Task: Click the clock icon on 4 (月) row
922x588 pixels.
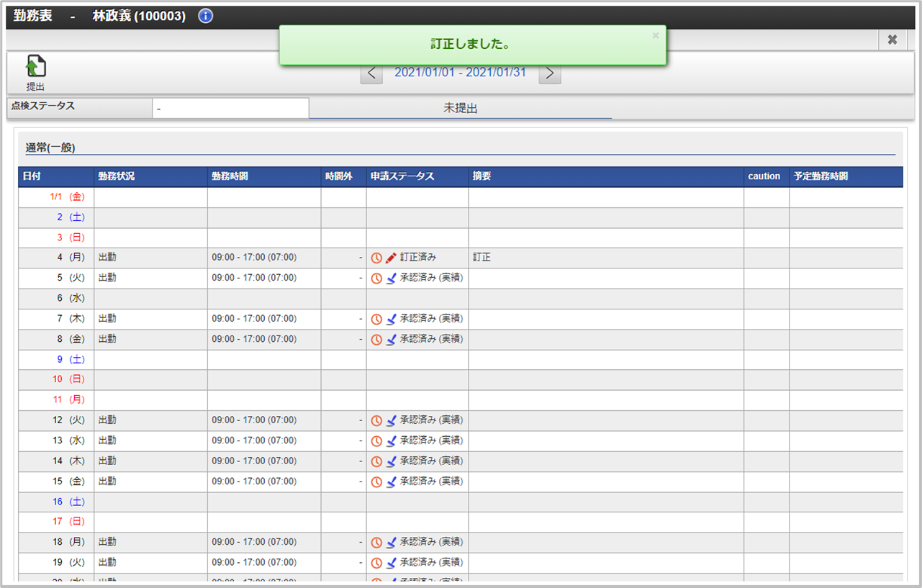Action: coord(376,258)
